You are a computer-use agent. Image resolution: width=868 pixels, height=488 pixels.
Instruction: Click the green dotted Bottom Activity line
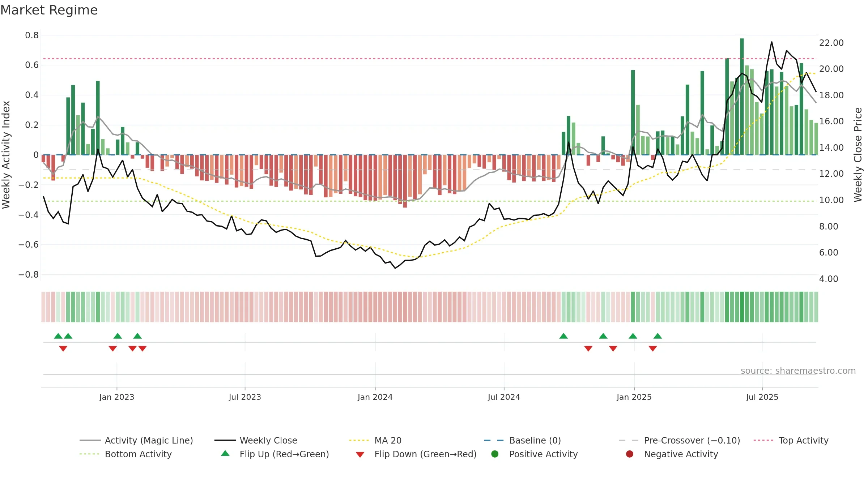tap(430, 201)
